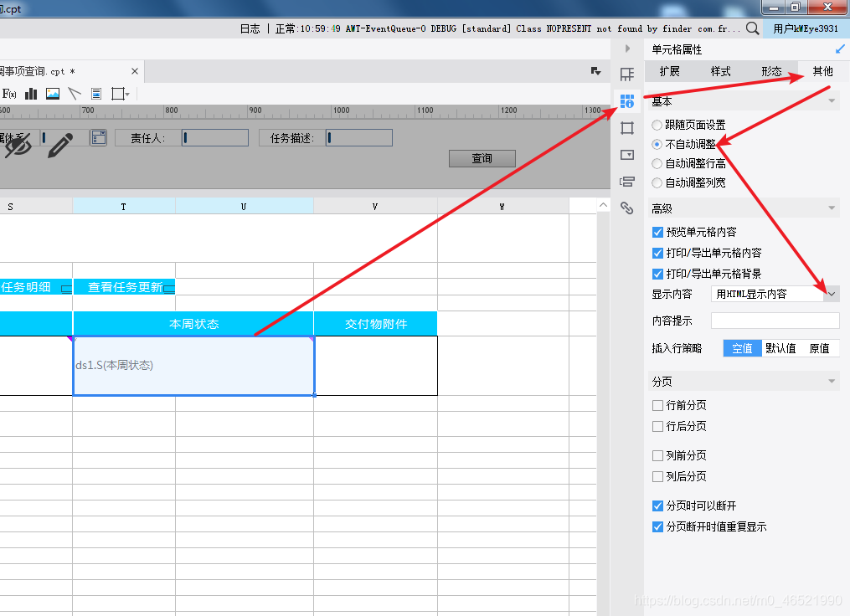Viewport: 850px width, 616px height.
Task: Enable 列前分页 checkbox
Action: pos(657,455)
